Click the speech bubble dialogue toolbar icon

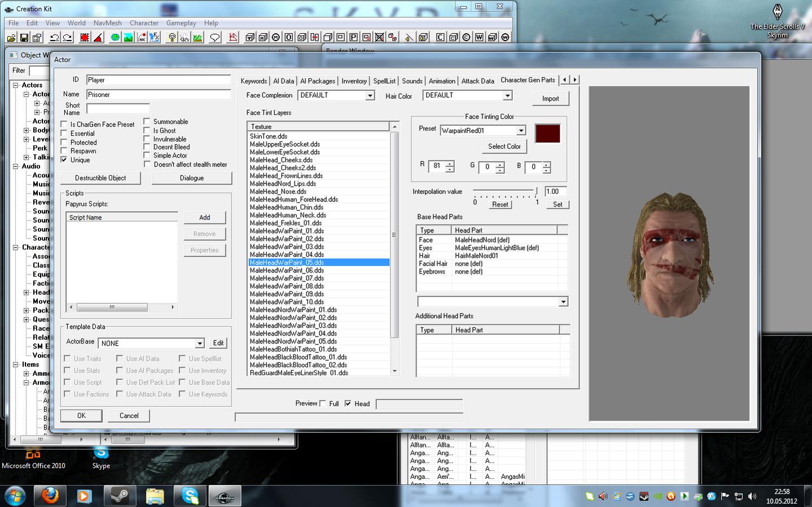point(214,38)
